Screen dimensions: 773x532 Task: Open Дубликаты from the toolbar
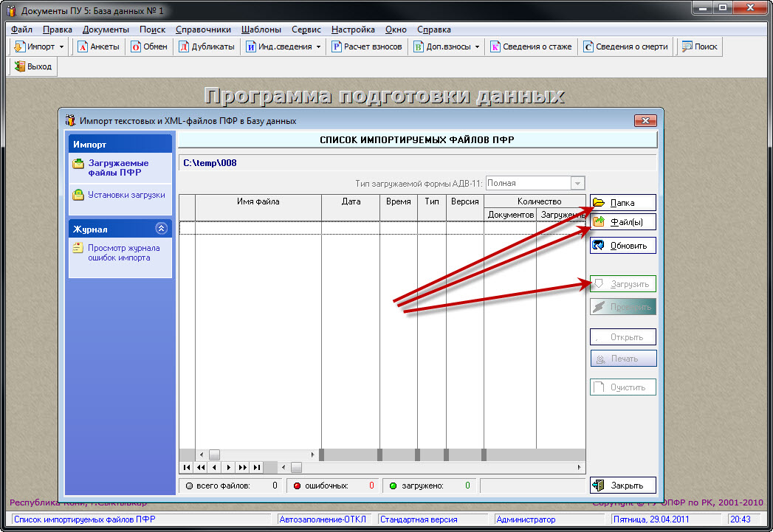pos(206,46)
